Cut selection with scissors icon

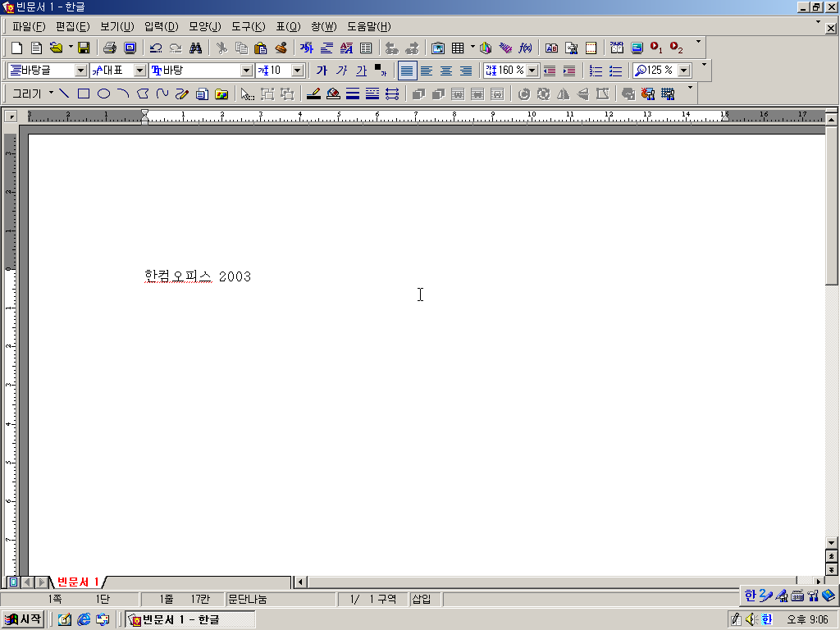(x=221, y=48)
